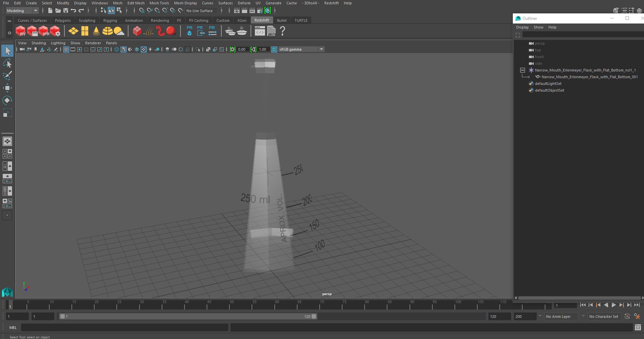Collapse Narrow_Mouth_Erlenmeyer_Flask group in Outliner
Screen dimensions: 644x339
pyautogui.click(x=523, y=70)
